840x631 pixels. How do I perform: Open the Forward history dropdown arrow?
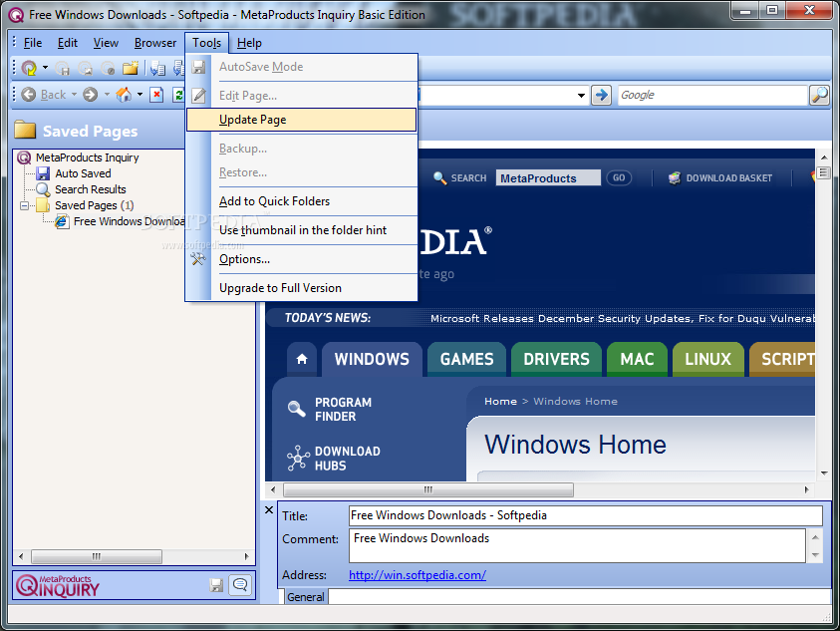[107, 95]
